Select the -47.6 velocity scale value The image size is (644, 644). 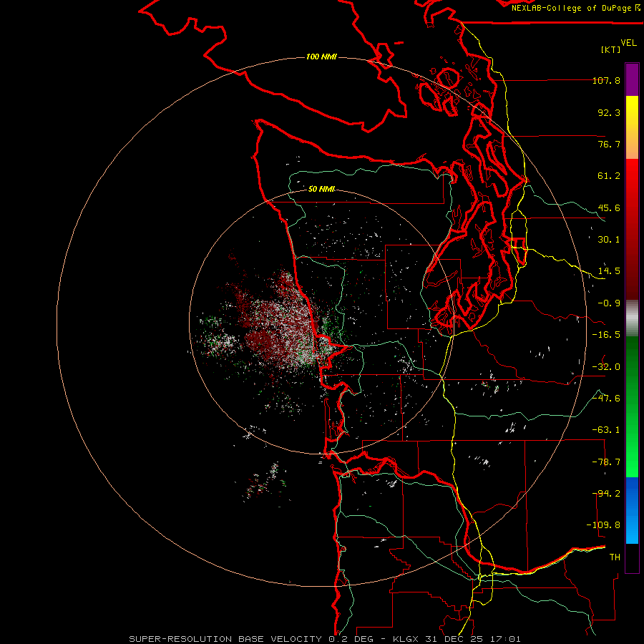(606, 399)
